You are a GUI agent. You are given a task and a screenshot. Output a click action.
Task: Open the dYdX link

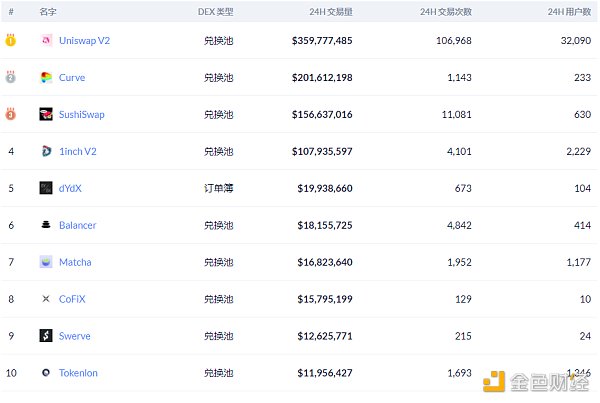pyautogui.click(x=70, y=188)
